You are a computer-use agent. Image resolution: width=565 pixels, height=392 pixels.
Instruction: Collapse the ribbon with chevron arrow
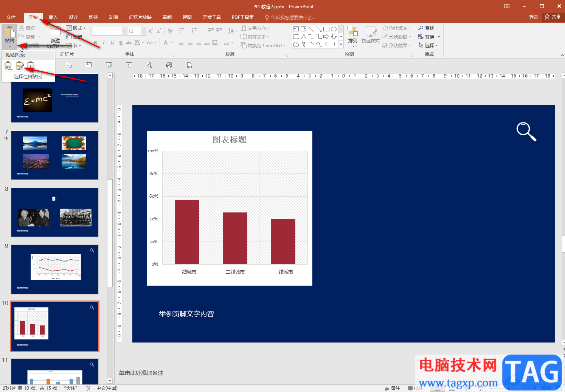point(562,55)
